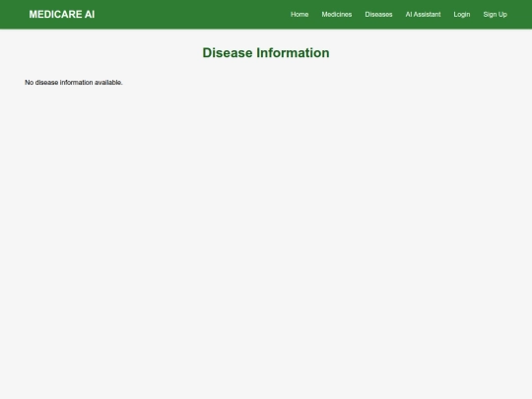Launch the AI Assistant page
The image size is (532, 399).
[x=423, y=14]
